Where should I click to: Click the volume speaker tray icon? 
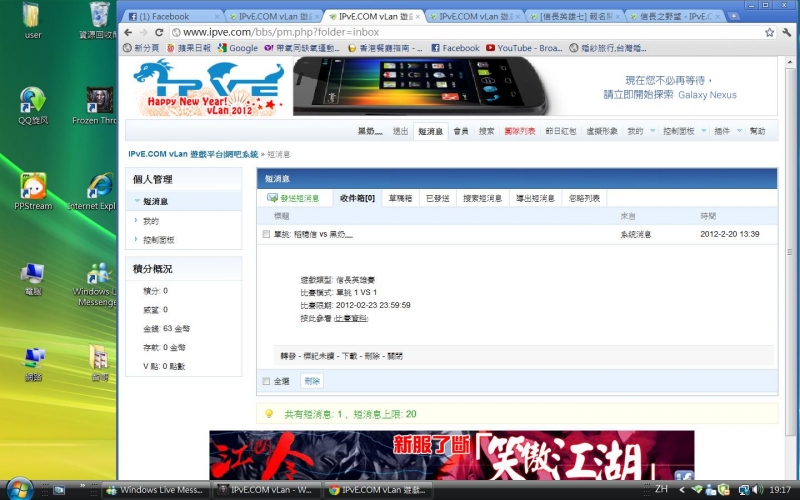(757, 490)
